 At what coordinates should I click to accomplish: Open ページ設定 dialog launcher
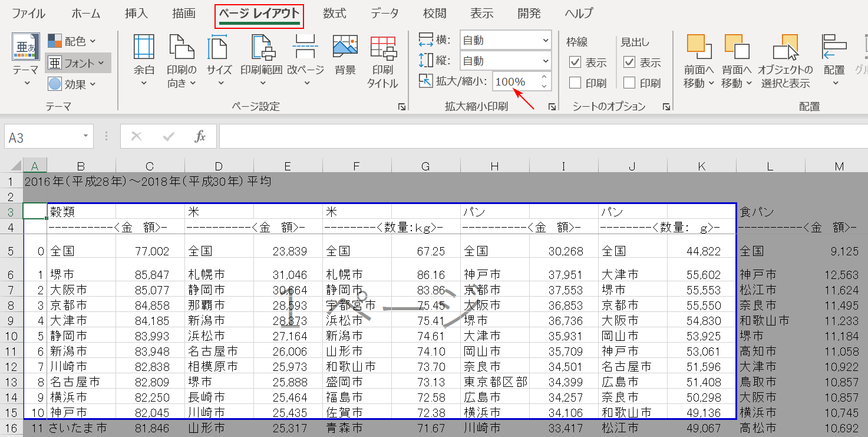coord(402,107)
